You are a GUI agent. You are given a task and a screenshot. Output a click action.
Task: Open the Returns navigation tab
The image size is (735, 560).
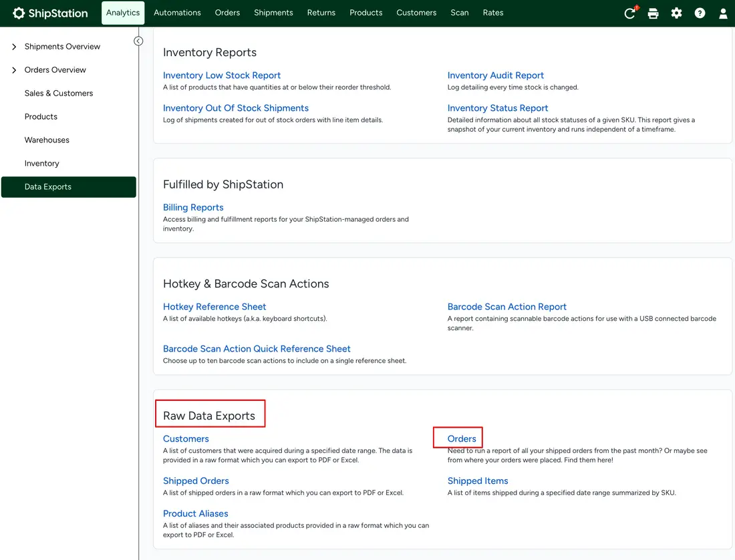coord(321,13)
